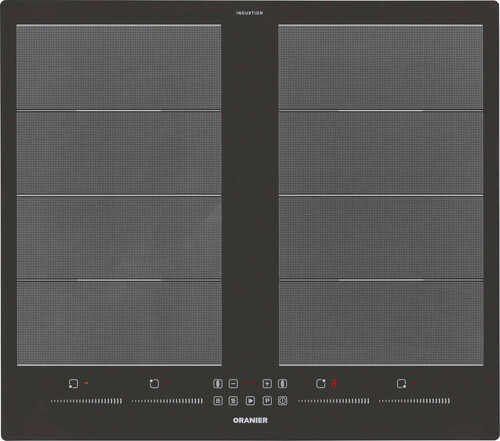Set the rear-left zone power slider

[167, 401]
